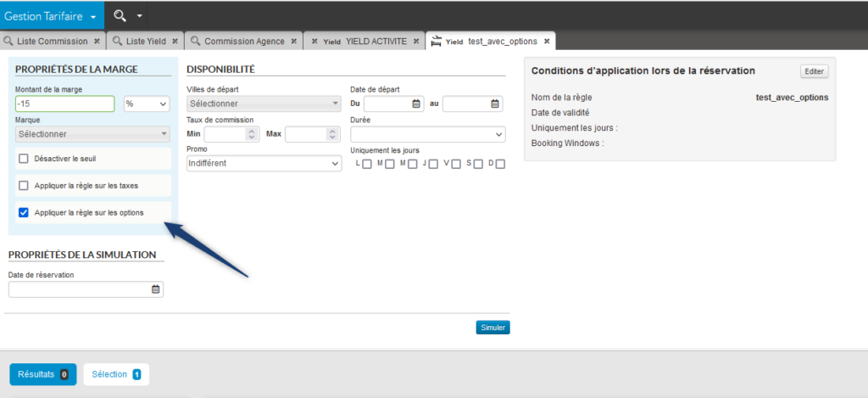Image resolution: width=868 pixels, height=398 pixels.
Task: Close the Liste Commission tab
Action: [x=97, y=41]
